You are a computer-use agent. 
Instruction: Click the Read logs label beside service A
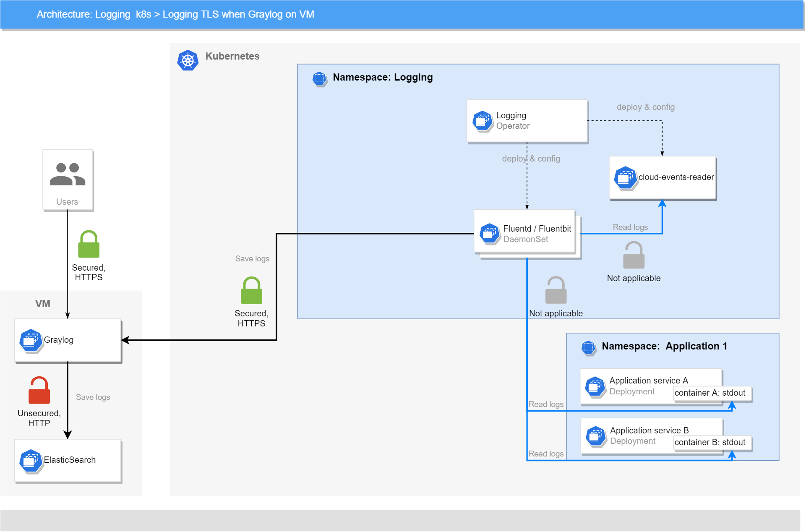(546, 404)
